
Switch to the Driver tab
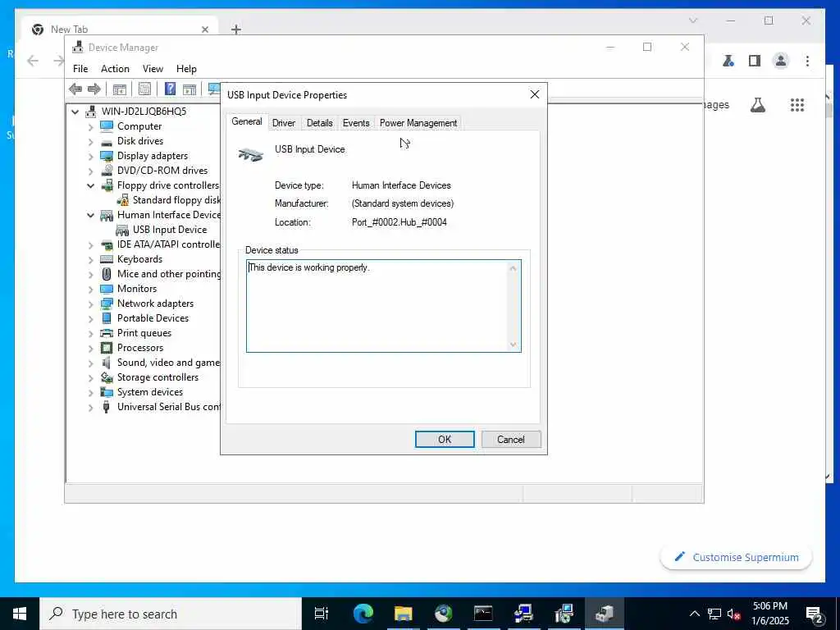point(283,123)
